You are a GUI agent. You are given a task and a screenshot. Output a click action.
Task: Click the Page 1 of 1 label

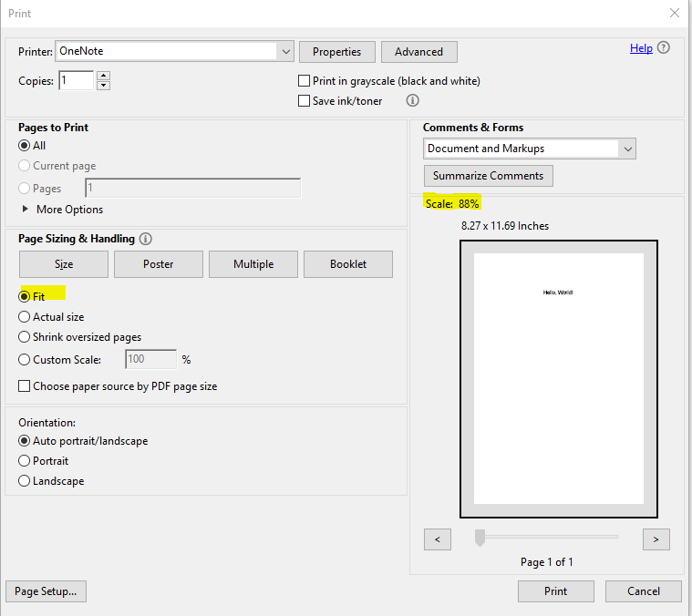click(x=547, y=562)
